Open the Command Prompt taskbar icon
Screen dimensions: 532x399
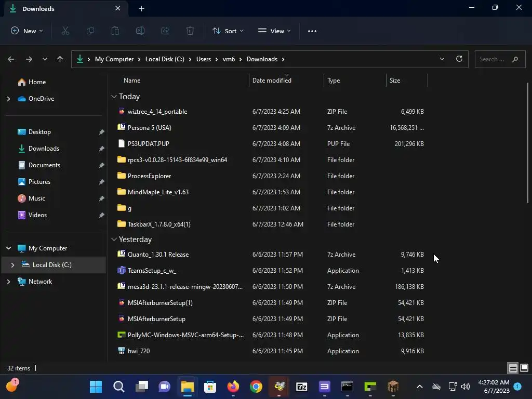(x=347, y=387)
